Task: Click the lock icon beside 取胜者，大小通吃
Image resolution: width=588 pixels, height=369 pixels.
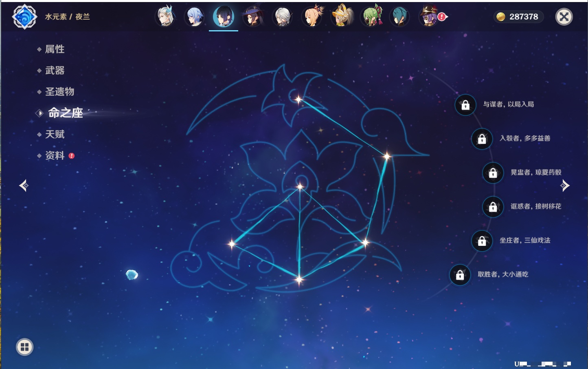Action: (460, 275)
